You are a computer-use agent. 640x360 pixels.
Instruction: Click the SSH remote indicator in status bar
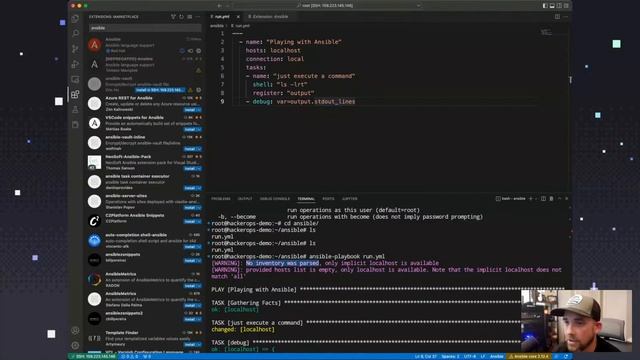click(x=93, y=357)
